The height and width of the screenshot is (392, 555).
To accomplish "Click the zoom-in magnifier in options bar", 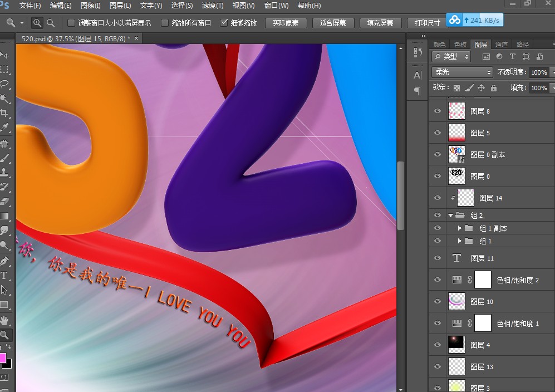I will point(37,23).
